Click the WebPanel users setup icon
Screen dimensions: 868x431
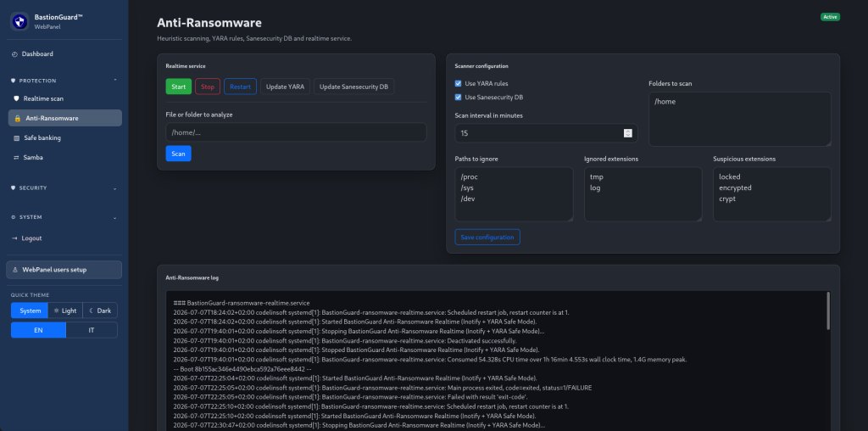[x=15, y=270]
